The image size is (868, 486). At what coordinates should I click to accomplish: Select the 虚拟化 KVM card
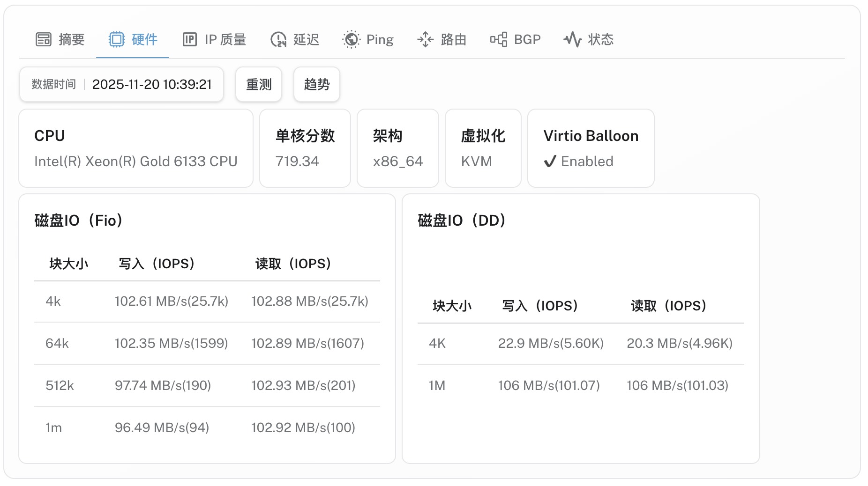point(483,148)
